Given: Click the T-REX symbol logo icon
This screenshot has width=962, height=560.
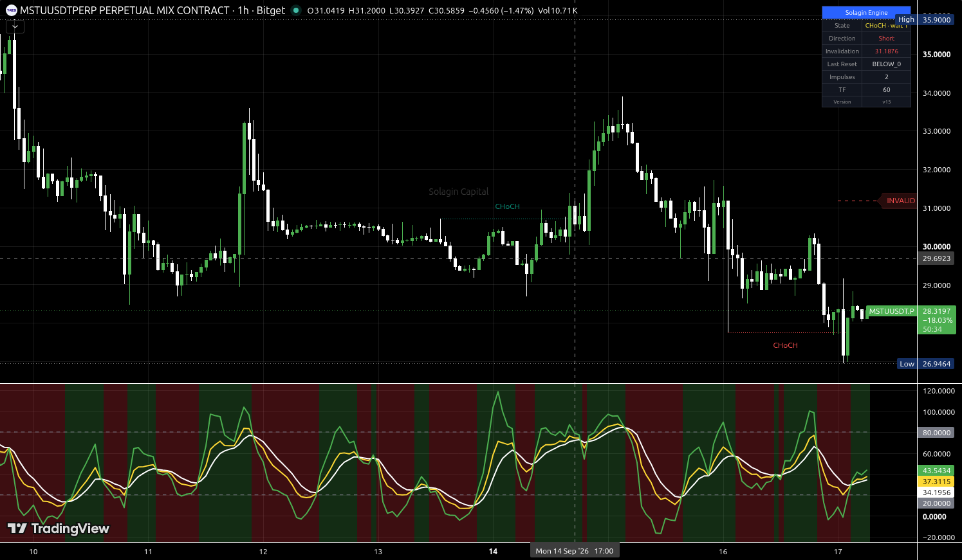Looking at the screenshot, I should pyautogui.click(x=12, y=10).
